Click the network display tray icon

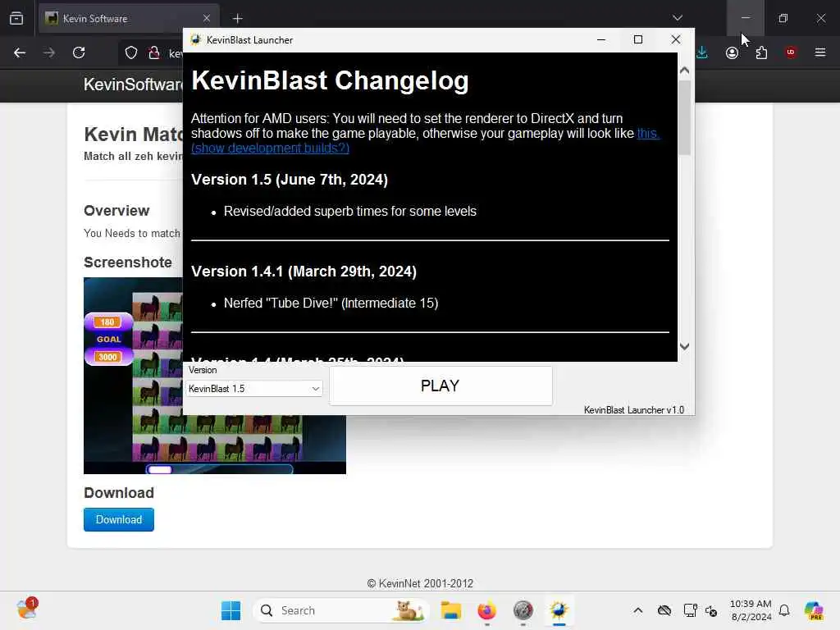(690, 610)
